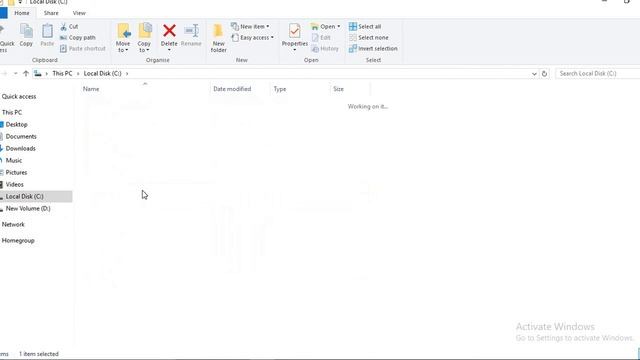Expand the Open button dropdown
Image resolution: width=640 pixels, height=360 pixels.
pos(338,27)
